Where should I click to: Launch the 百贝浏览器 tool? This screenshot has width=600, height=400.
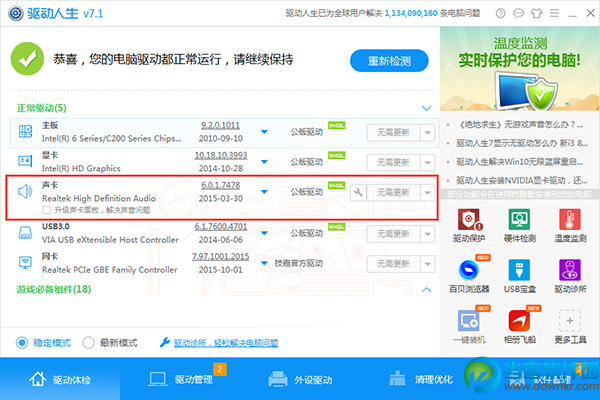pyautogui.click(x=469, y=276)
